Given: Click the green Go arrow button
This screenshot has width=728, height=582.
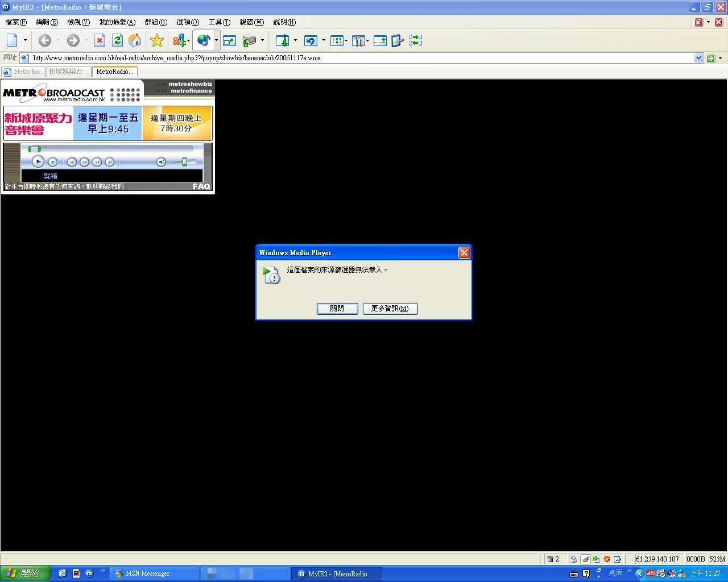Looking at the screenshot, I should pyautogui.click(x=710, y=58).
